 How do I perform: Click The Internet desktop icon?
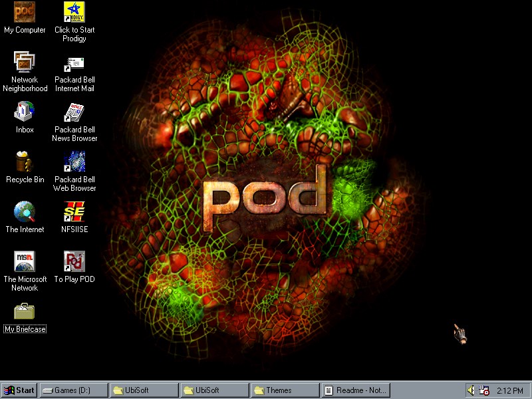tap(25, 212)
